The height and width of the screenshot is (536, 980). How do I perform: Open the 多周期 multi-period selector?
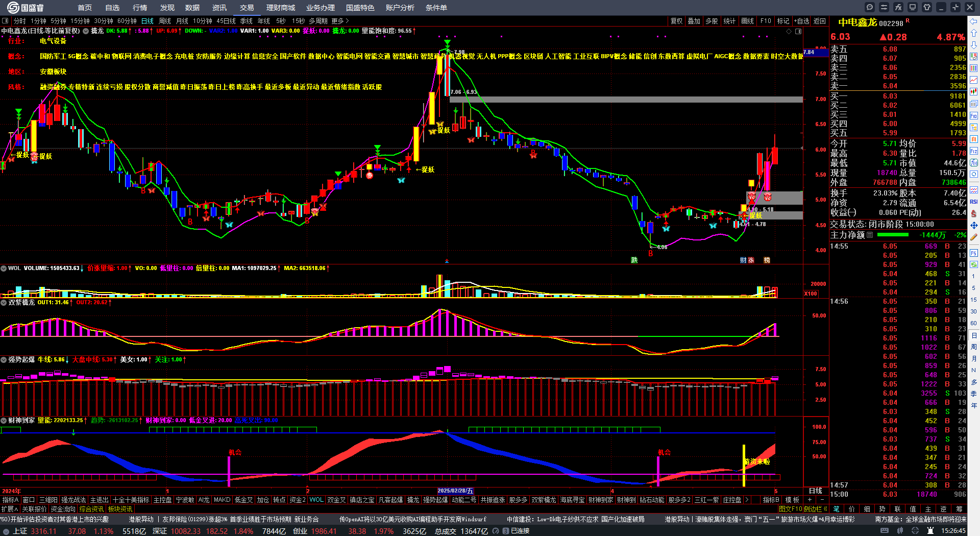click(x=318, y=21)
